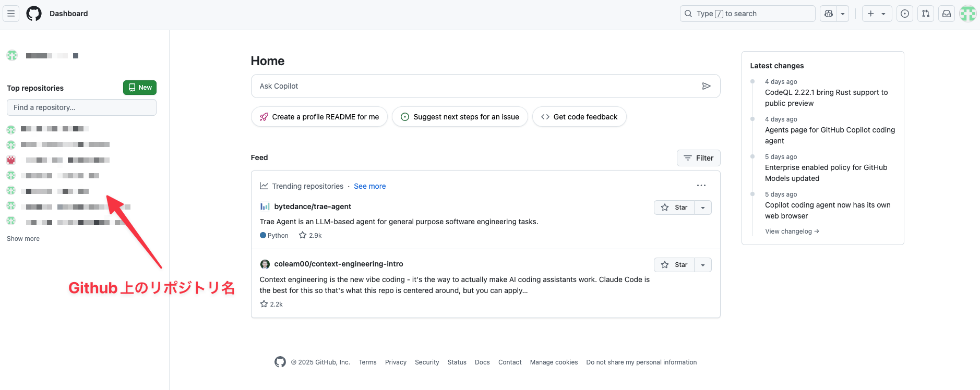Open Agents page for GitHub Copilot entry
The height and width of the screenshot is (390, 980).
coord(830,135)
